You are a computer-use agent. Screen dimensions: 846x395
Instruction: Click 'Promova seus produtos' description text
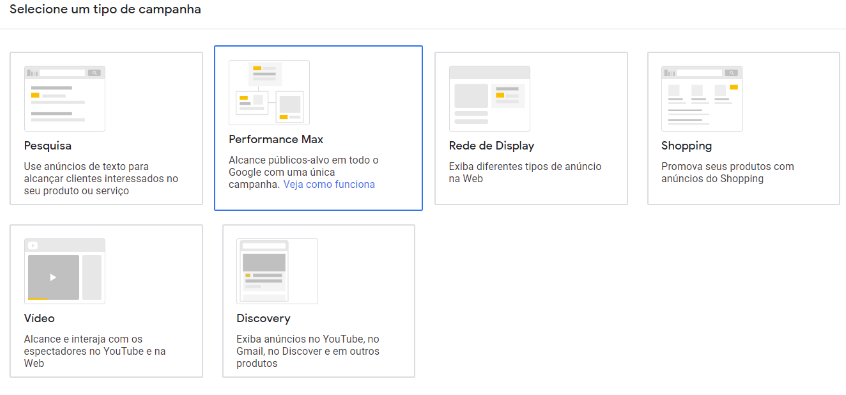728,173
